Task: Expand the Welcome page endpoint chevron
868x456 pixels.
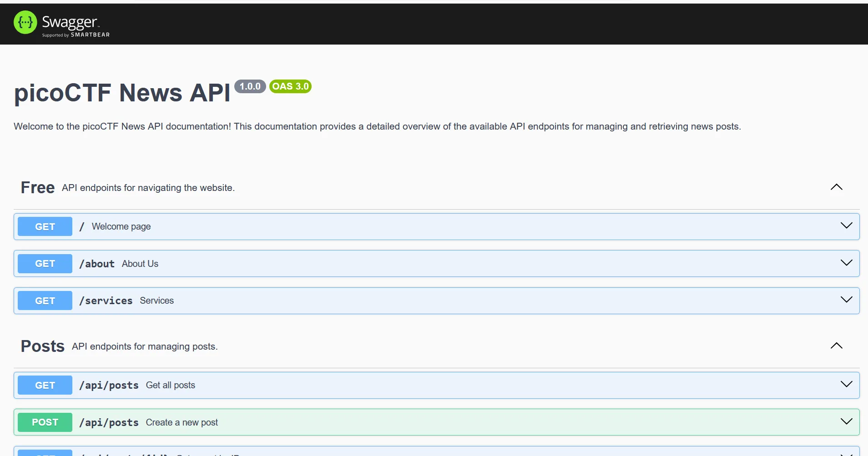Action: [846, 226]
